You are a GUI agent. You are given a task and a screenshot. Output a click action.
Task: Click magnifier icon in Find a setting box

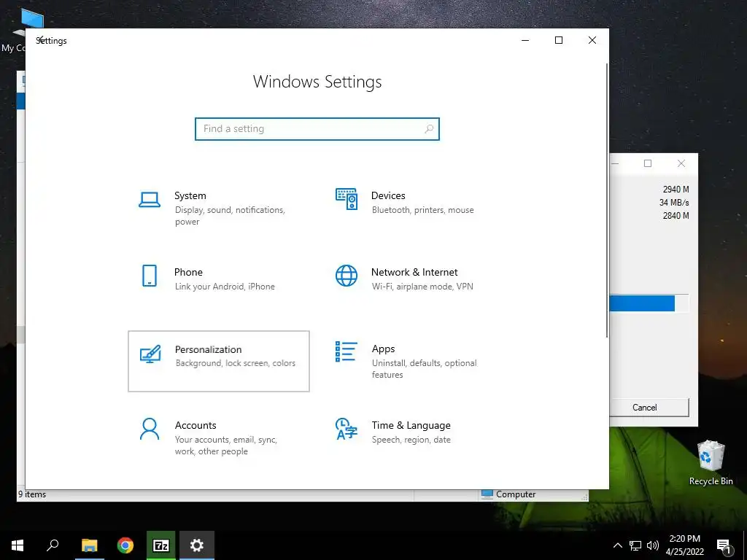tap(429, 128)
